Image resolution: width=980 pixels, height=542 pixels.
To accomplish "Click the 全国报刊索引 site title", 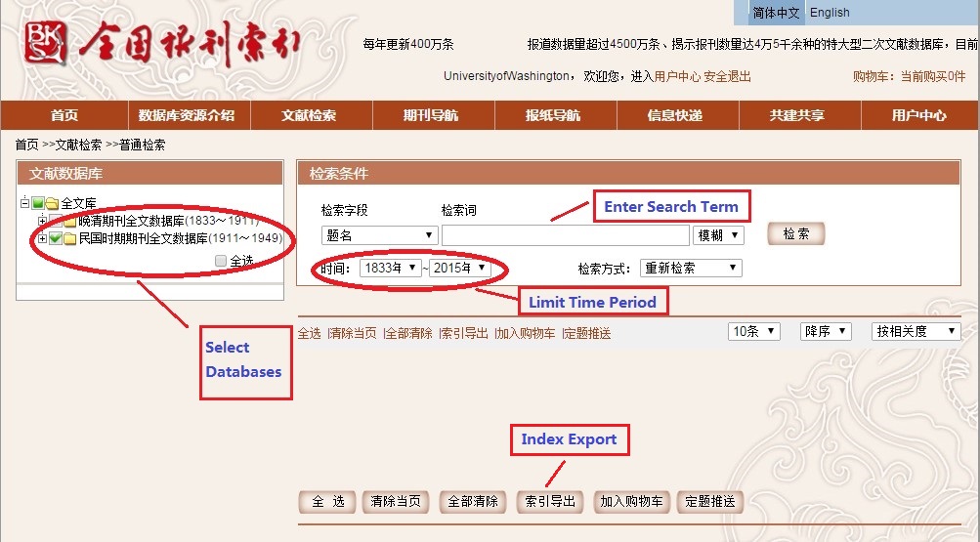I will (190, 44).
